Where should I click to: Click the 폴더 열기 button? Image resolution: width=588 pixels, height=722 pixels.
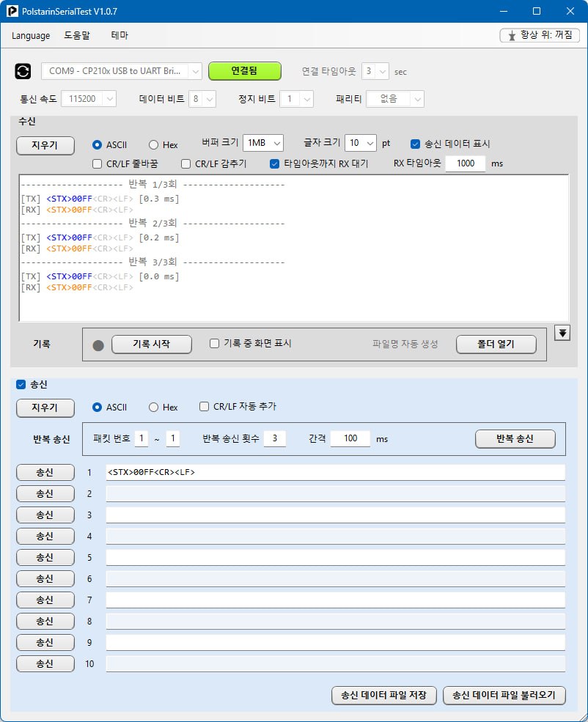pyautogui.click(x=496, y=344)
